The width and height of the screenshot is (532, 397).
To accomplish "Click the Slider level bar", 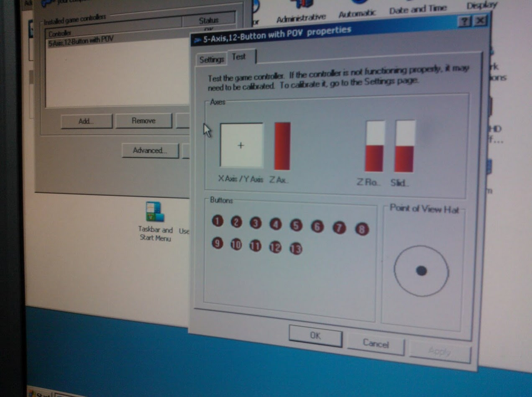I will [405, 146].
